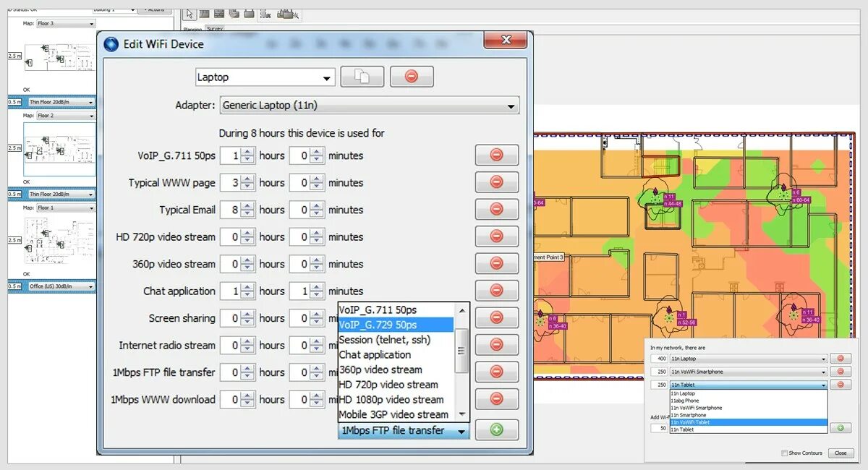Viewport: 868px width, 470px height.
Task: Open the Office (US) 30dB/m dropdown
Action: pos(61,286)
